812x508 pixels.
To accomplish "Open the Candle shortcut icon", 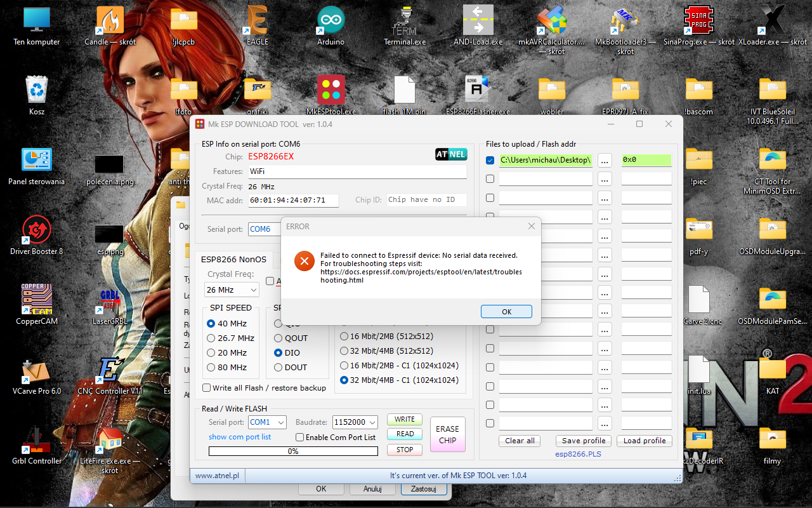I will click(110, 21).
